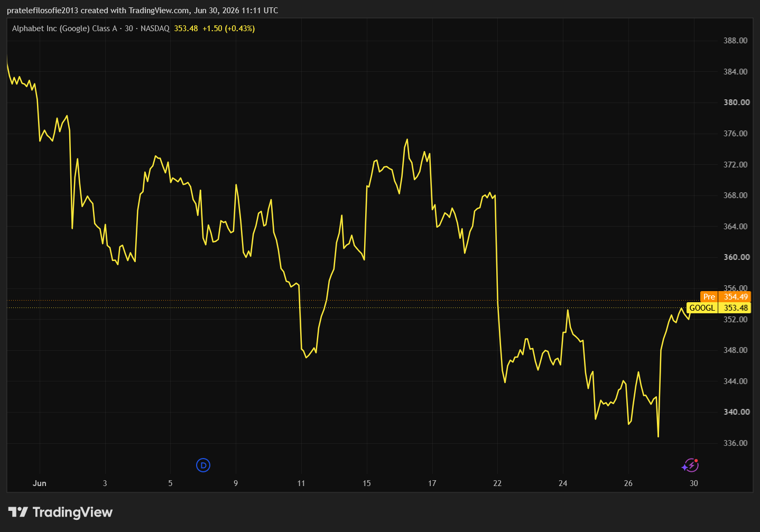Click the date '5' on the time axis
760x532 pixels.
click(x=170, y=483)
